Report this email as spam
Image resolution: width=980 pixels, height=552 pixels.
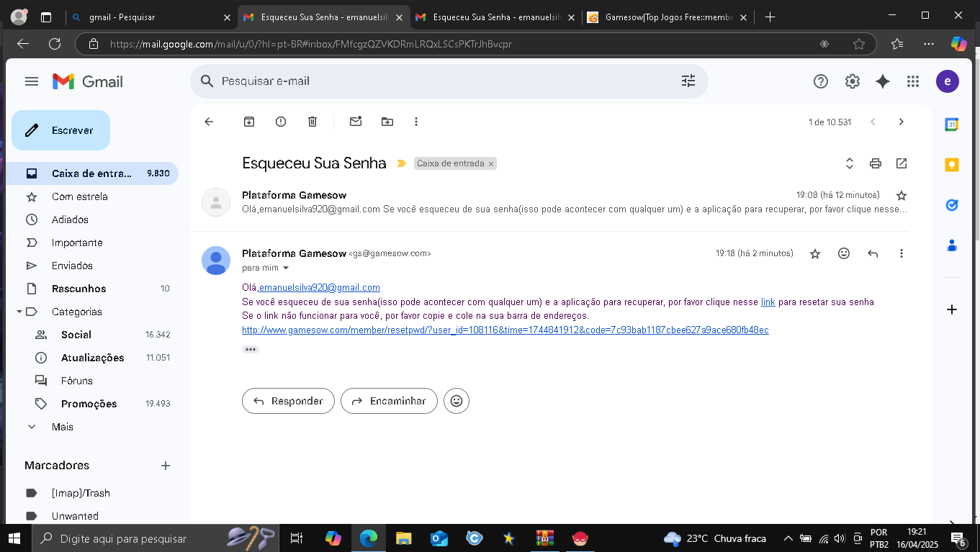281,122
